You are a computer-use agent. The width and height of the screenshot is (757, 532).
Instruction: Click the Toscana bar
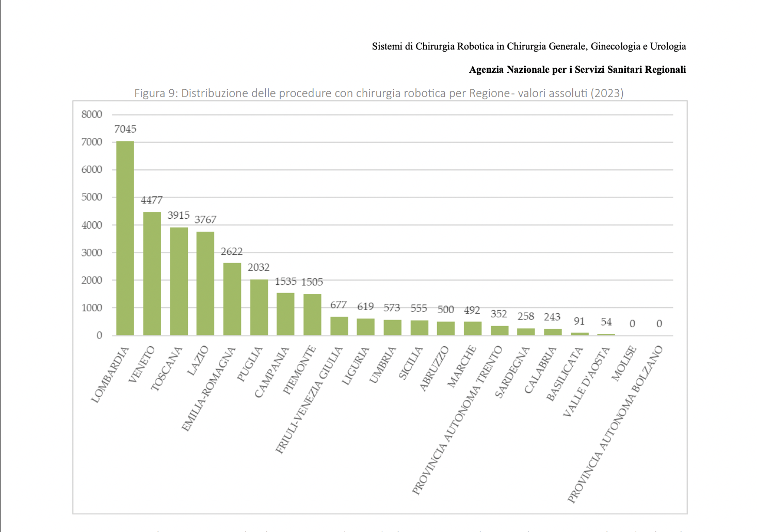click(x=179, y=281)
